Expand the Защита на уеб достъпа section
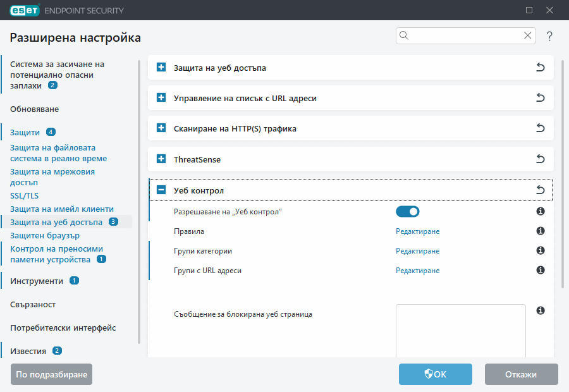This screenshot has width=569, height=392. [x=161, y=68]
